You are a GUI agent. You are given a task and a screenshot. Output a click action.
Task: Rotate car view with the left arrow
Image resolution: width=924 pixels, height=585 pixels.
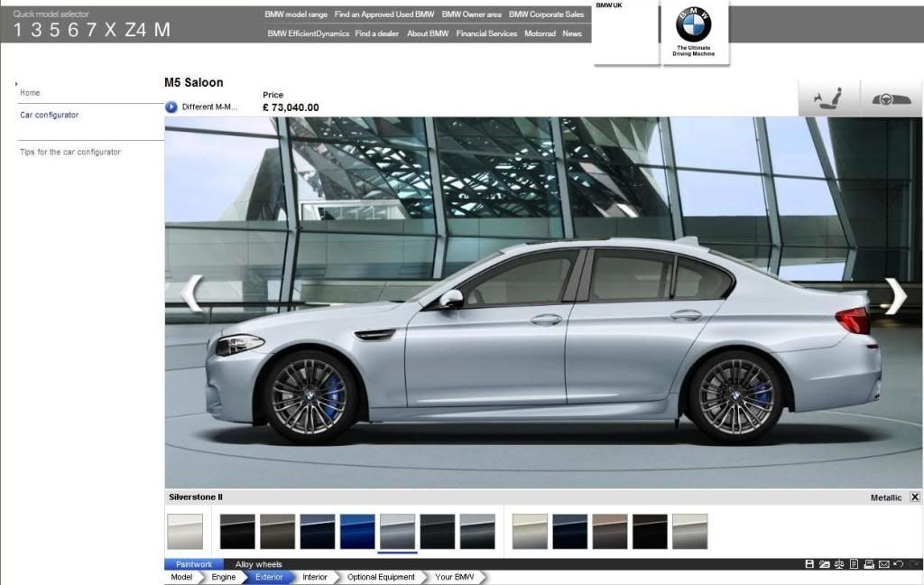[x=191, y=293]
